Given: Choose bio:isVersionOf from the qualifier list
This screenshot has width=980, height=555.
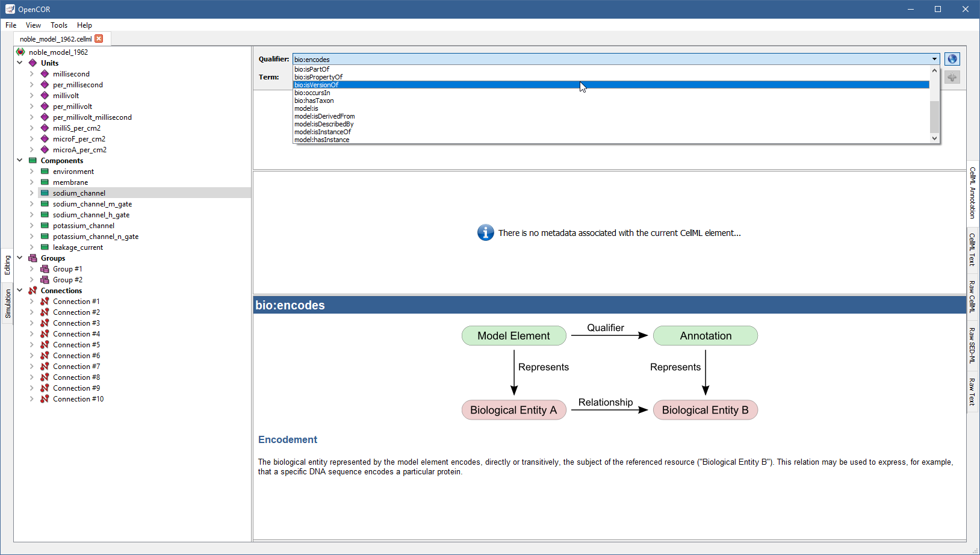Looking at the screenshot, I should tap(317, 85).
